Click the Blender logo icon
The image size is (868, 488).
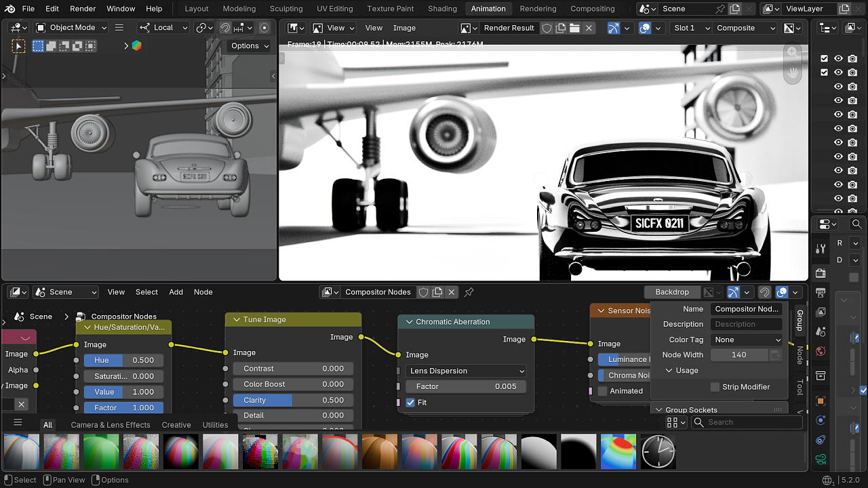point(9,9)
